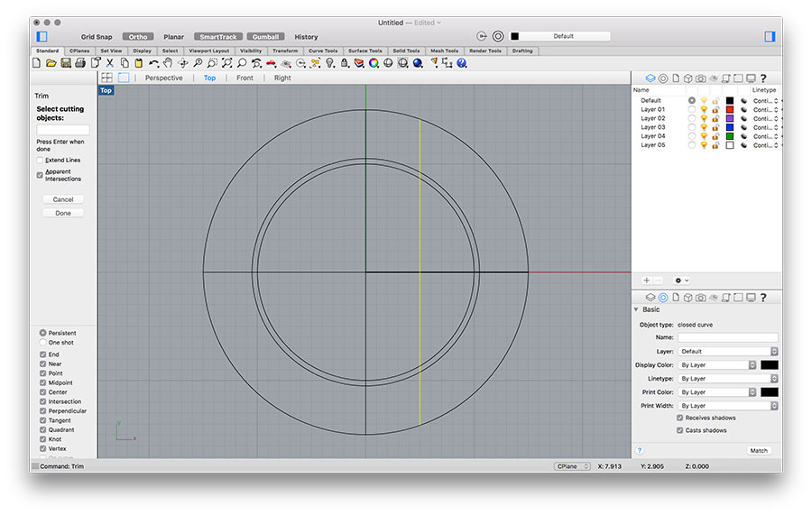Click the add layer plus button
Screen dimensions: 812x515
(x=646, y=280)
